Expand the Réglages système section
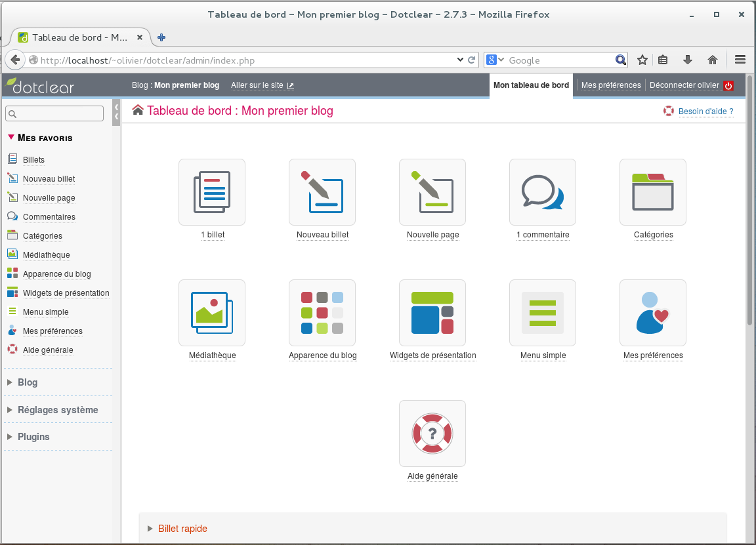Screen dimensions: 756x545 58,410
